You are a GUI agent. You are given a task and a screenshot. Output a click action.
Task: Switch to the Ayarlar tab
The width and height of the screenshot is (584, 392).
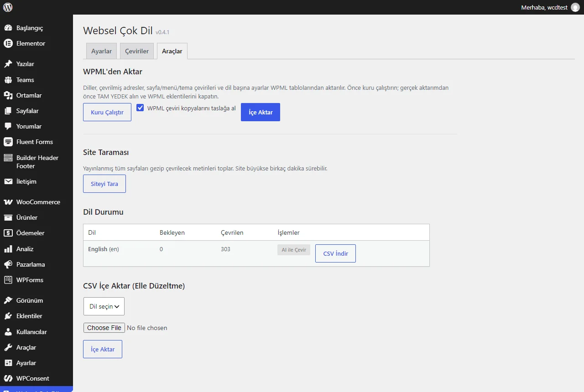[101, 51]
